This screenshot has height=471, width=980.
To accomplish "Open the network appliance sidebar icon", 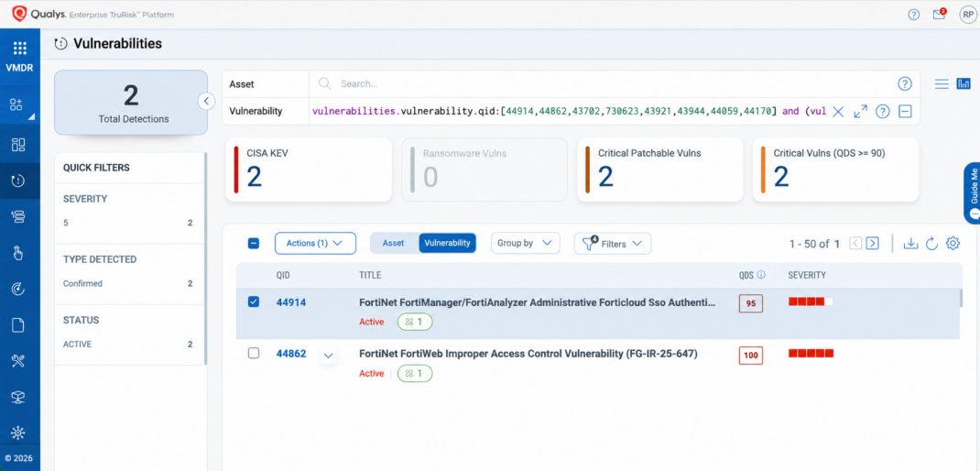I will pyautogui.click(x=18, y=397).
